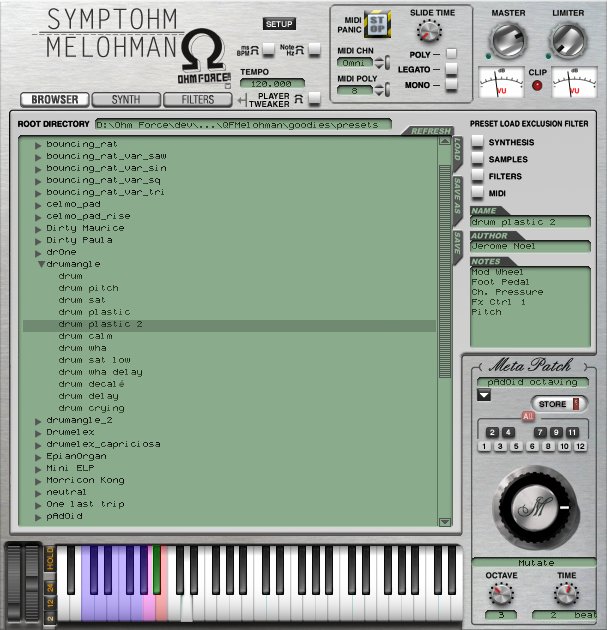This screenshot has height=630, width=607.
Task: Select Meta Patch key slot 4
Action: [508, 432]
